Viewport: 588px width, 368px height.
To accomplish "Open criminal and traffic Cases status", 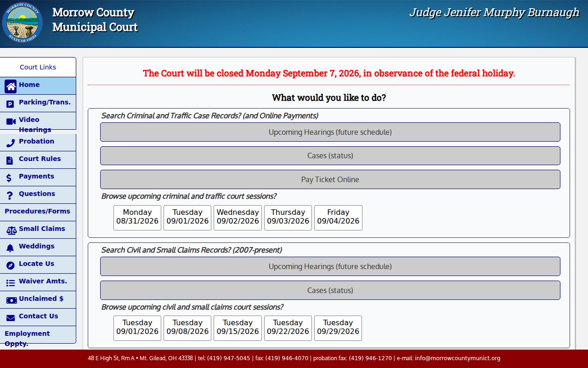I will [x=330, y=155].
